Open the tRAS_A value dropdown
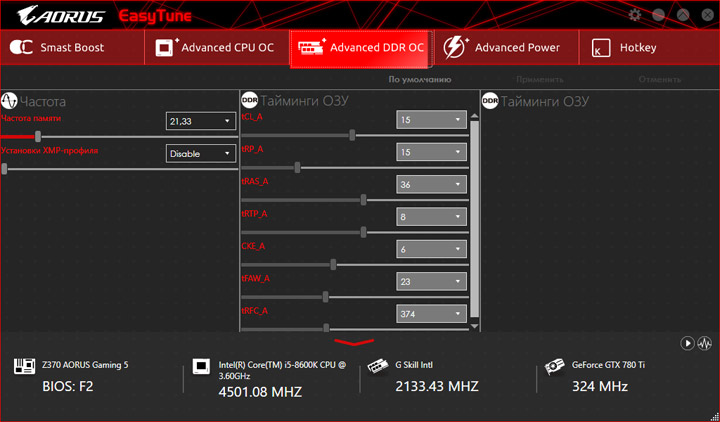This screenshot has height=422, width=720. [431, 184]
